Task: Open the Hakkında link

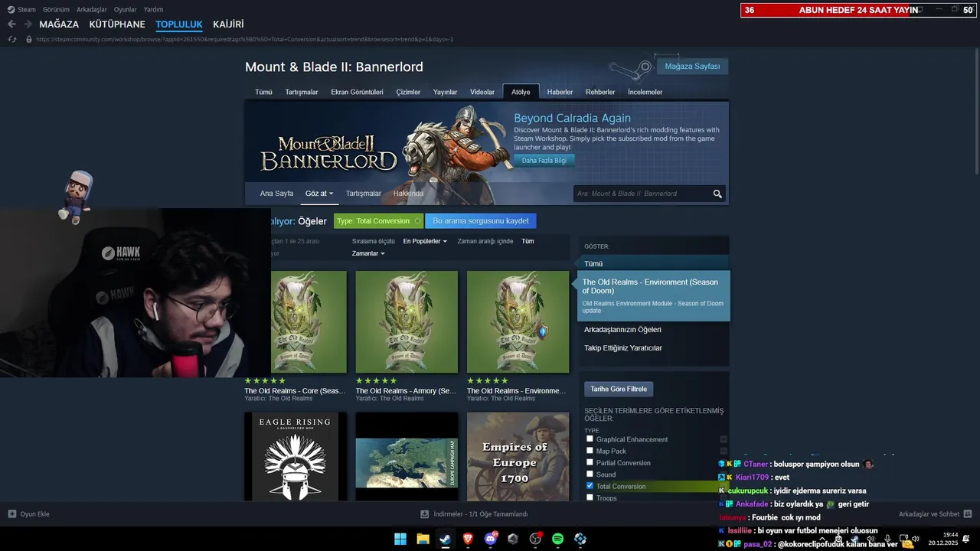Action: coord(408,194)
